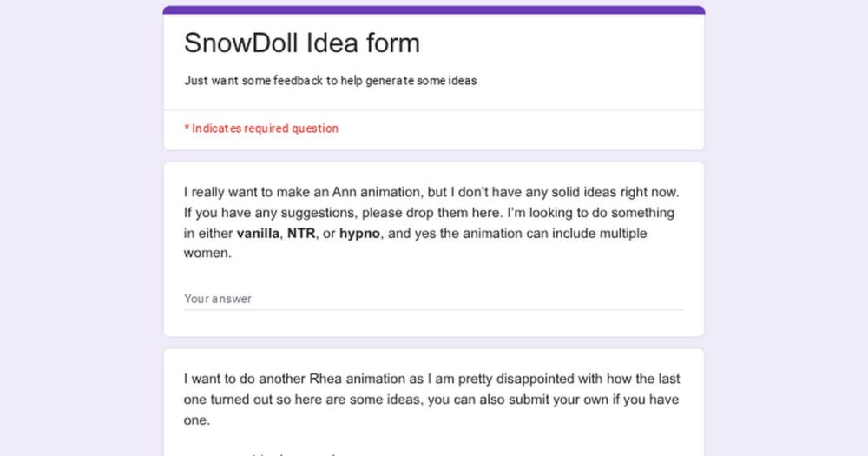Click the bold word 'hypno'
Image resolution: width=868 pixels, height=456 pixels.
coord(359,234)
